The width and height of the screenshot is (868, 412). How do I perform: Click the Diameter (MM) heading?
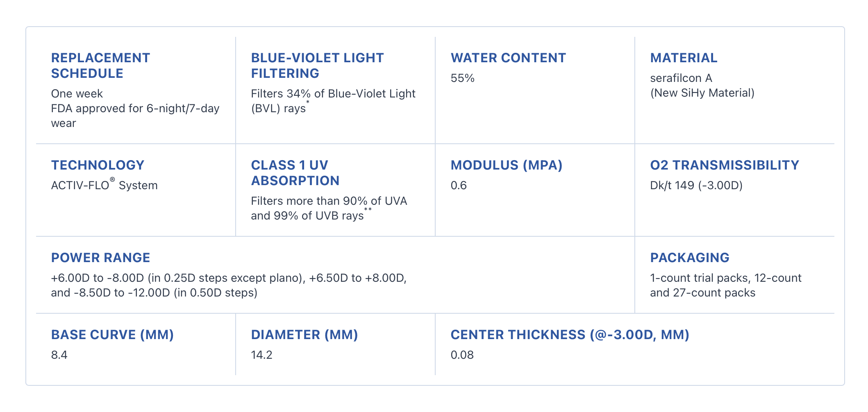(304, 335)
